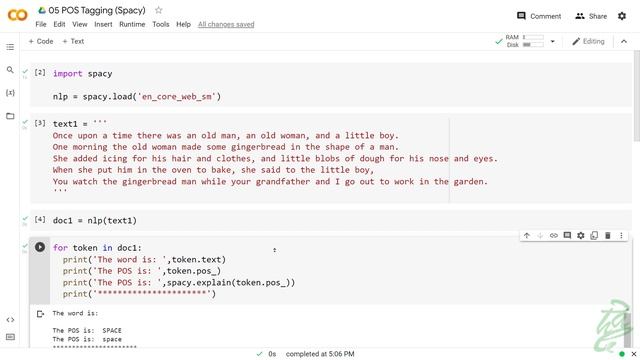
Task: Click the cell [3] execution indicator
Action: pos(40,123)
